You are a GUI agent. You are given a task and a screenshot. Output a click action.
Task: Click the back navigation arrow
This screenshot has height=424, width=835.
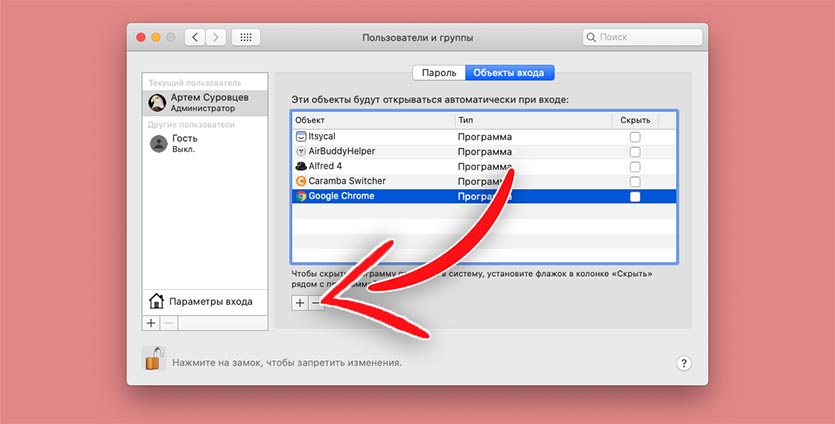pos(195,37)
